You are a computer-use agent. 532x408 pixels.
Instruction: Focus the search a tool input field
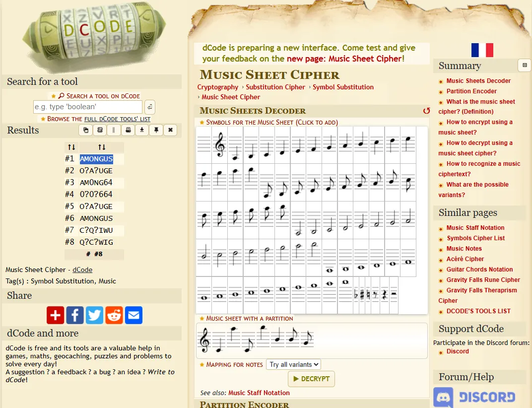(x=88, y=107)
